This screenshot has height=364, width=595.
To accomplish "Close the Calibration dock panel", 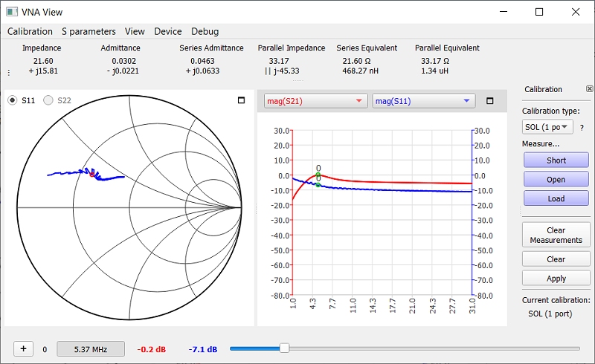I will [589, 89].
